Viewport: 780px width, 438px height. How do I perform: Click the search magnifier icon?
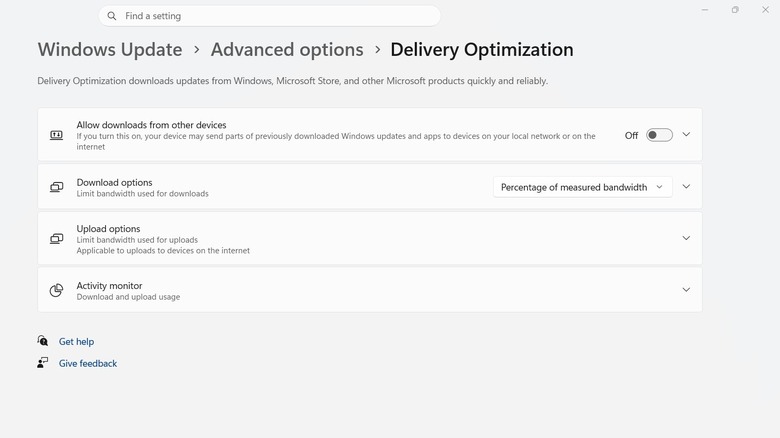(112, 16)
